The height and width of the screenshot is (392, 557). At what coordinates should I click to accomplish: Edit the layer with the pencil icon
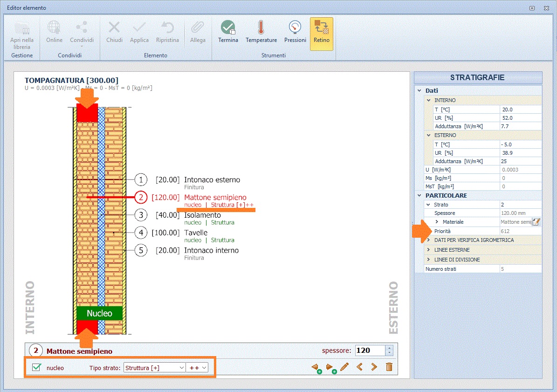click(344, 367)
